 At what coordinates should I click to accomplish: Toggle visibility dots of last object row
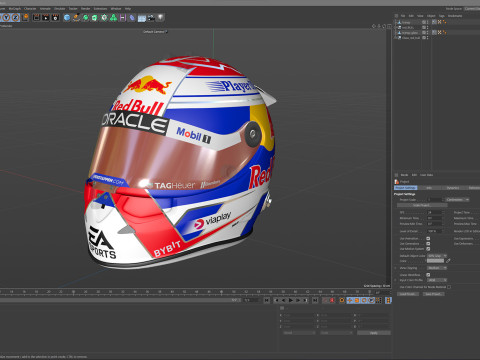[x=427, y=38]
